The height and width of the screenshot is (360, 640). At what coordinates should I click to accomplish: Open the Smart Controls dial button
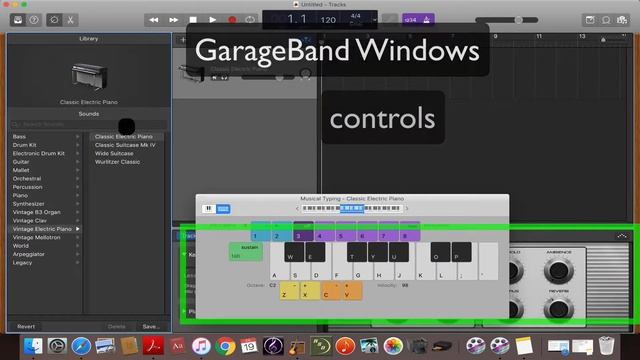tap(54, 20)
